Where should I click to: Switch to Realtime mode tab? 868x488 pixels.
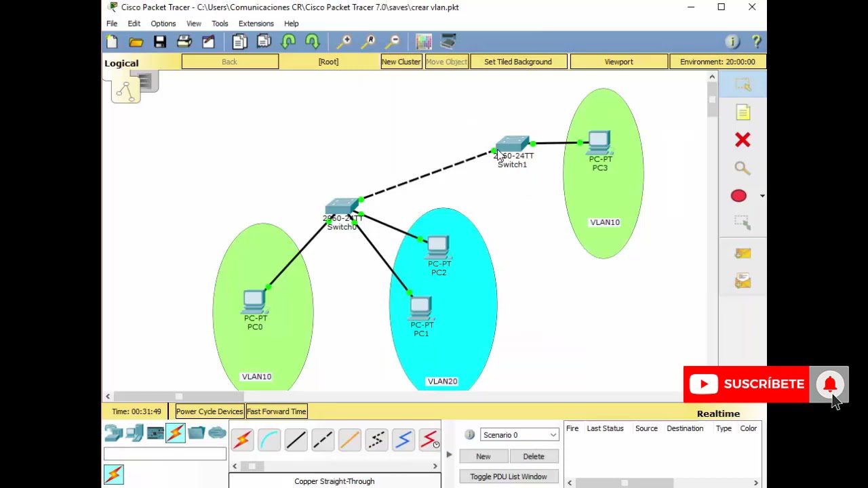[718, 413]
